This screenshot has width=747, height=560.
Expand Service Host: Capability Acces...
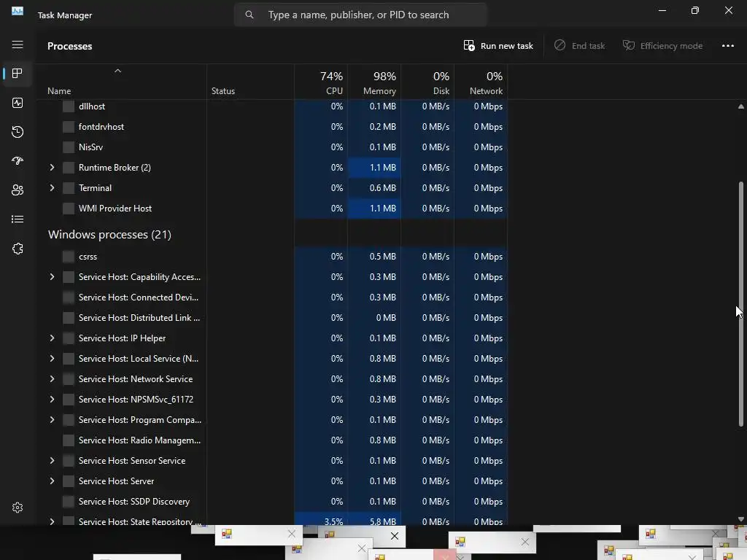point(52,277)
